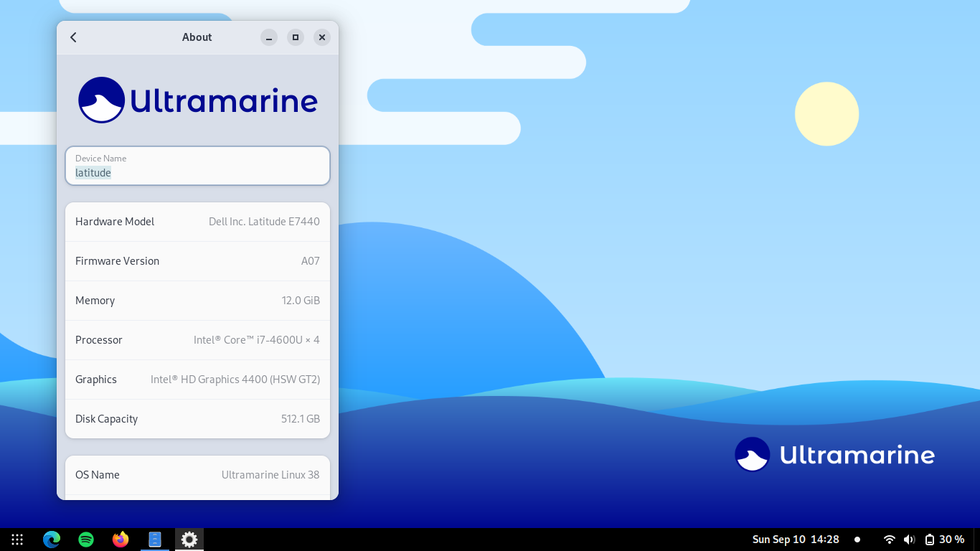Click the Intel Core i7-4600U value
Screen dimensions: 980x551
(x=257, y=340)
